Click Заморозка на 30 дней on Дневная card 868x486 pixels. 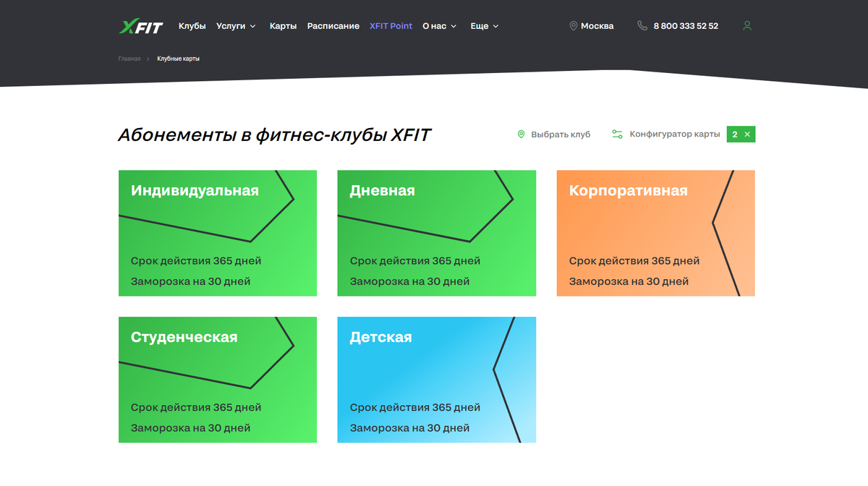[x=409, y=281]
